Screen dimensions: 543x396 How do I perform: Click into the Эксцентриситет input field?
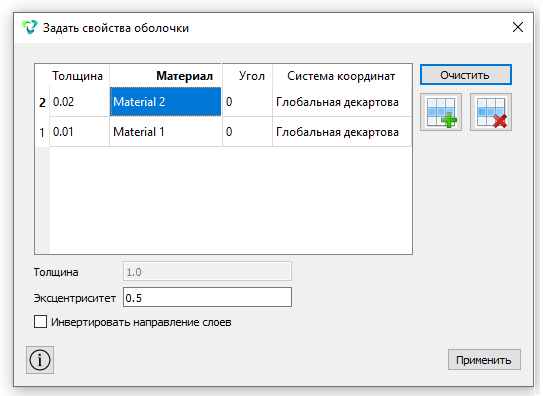pos(207,297)
